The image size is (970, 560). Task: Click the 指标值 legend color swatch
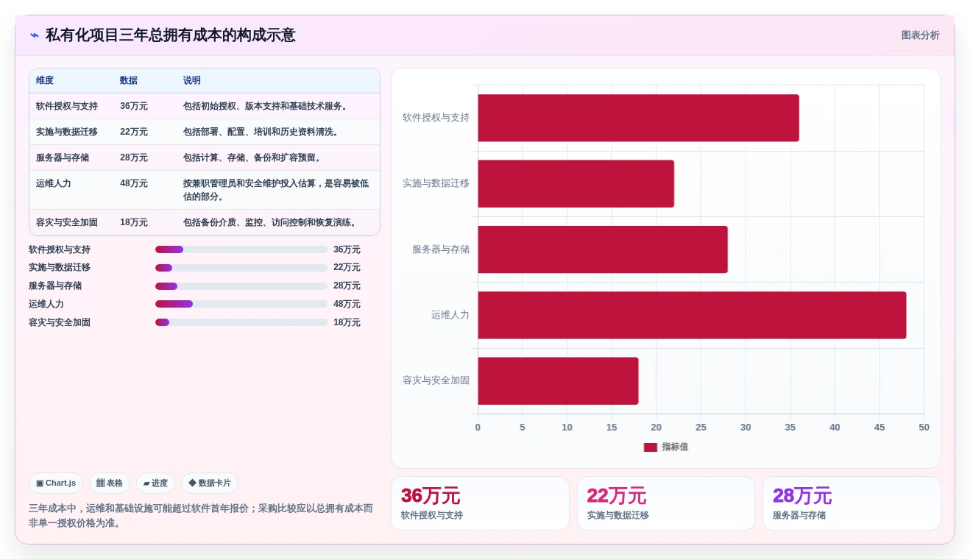click(x=651, y=447)
